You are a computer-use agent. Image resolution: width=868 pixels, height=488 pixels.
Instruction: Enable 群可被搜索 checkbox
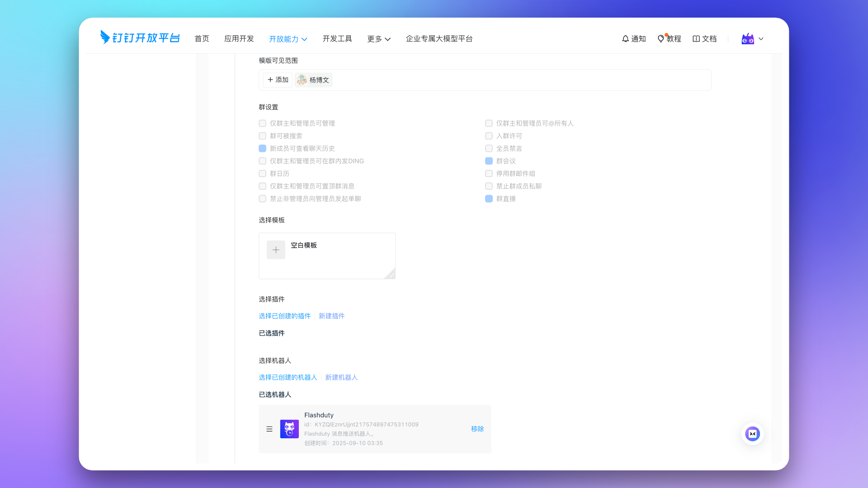point(262,136)
